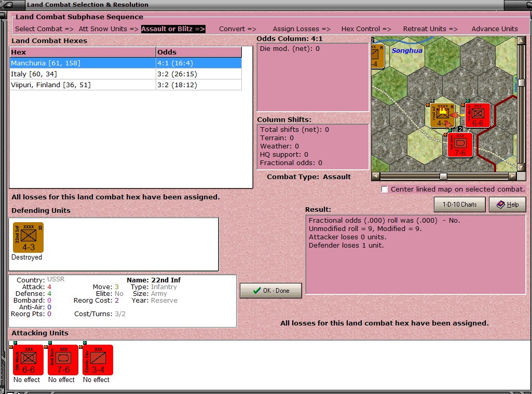This screenshot has width=532, height=394.
Task: Click the 3:2 (18:12) odds cell
Action: (x=199, y=85)
